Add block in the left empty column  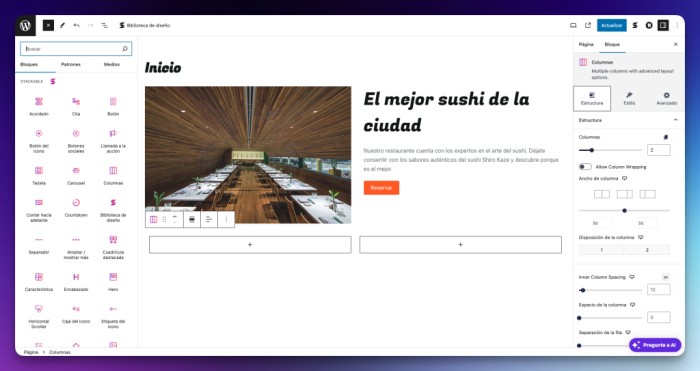[250, 245]
